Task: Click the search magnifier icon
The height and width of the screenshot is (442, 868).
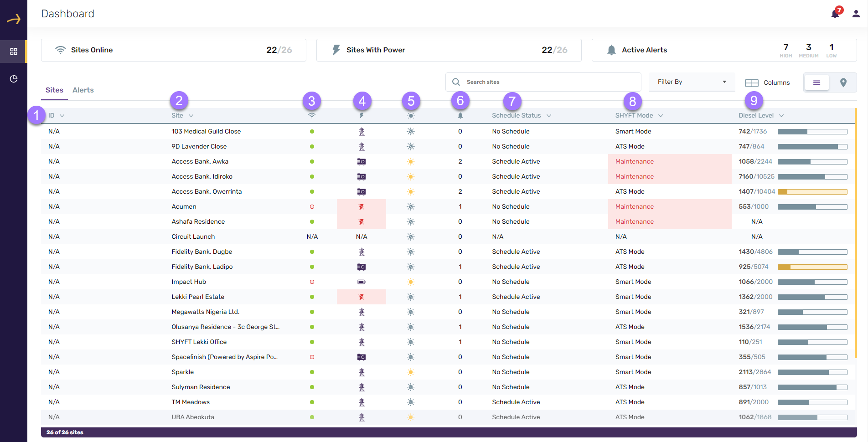Action: click(456, 82)
